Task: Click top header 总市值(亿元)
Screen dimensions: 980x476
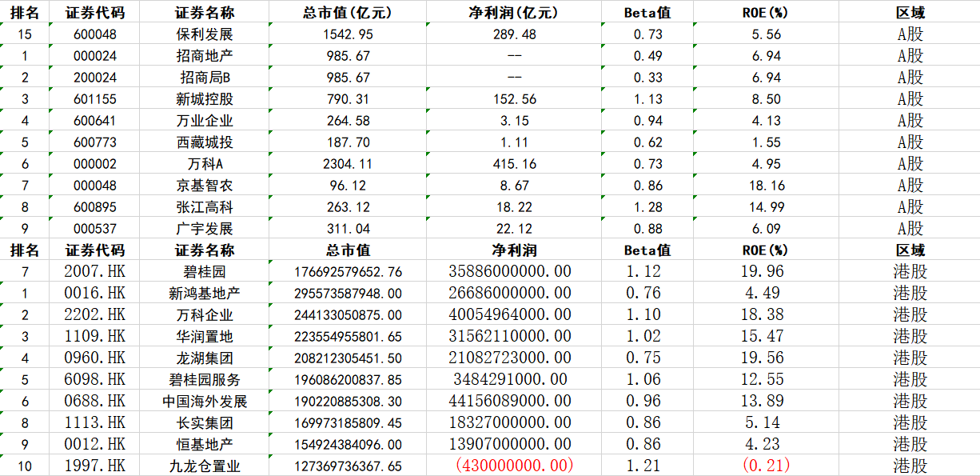Action: pyautogui.click(x=348, y=12)
